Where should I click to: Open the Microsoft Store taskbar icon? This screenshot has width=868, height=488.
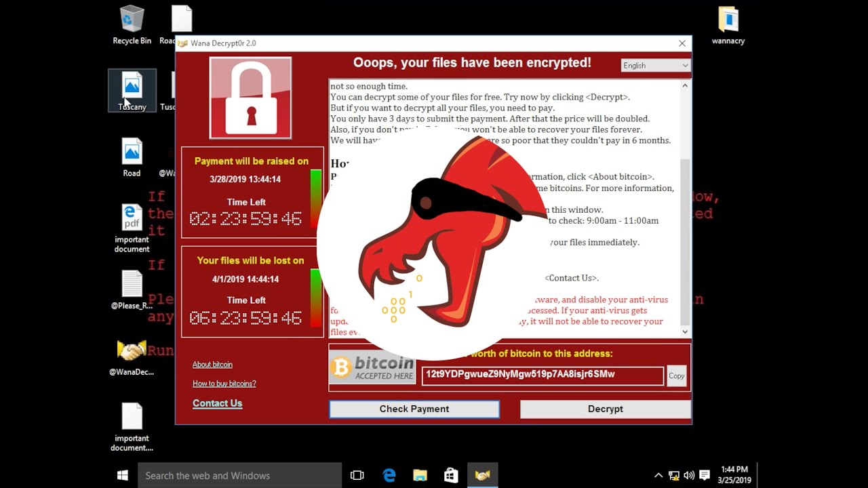tap(451, 475)
